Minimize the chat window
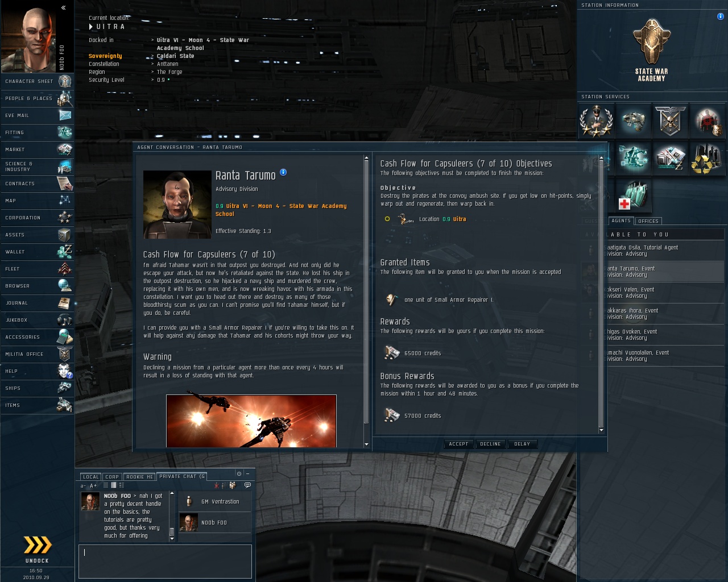The image size is (728, 582). [247, 473]
